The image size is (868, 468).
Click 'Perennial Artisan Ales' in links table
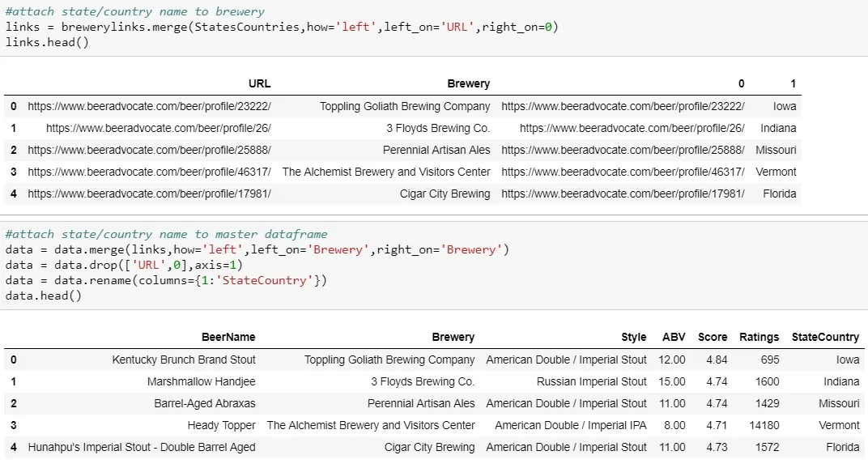pyautogui.click(x=436, y=150)
